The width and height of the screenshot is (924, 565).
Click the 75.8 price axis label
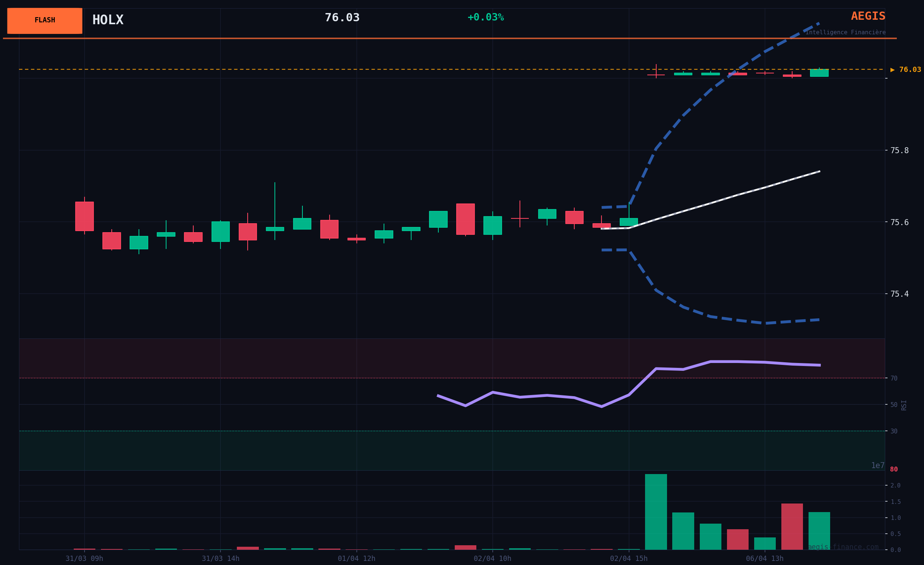pos(899,151)
